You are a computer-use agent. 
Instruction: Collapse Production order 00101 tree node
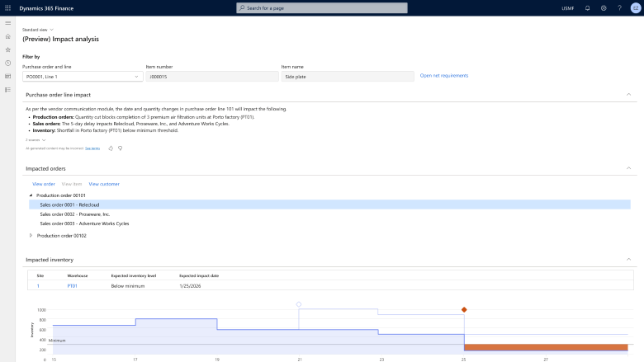coord(31,195)
